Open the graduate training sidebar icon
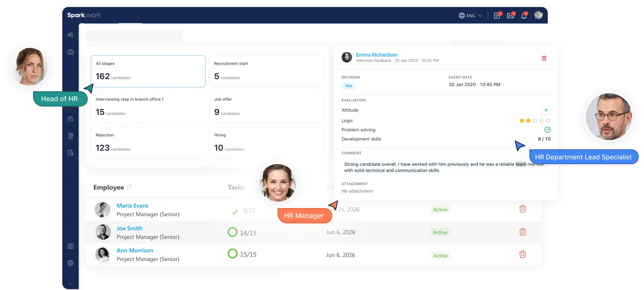This screenshot has width=644, height=290. pos(70,136)
